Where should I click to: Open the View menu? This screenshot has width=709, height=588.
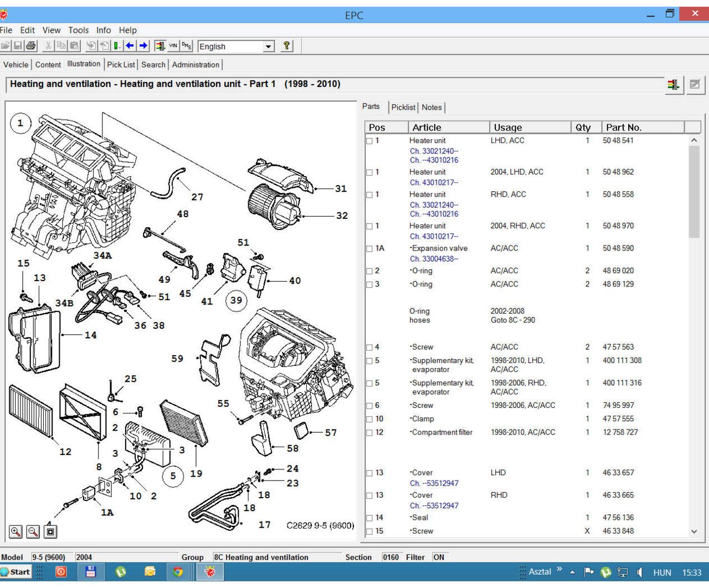pos(52,30)
